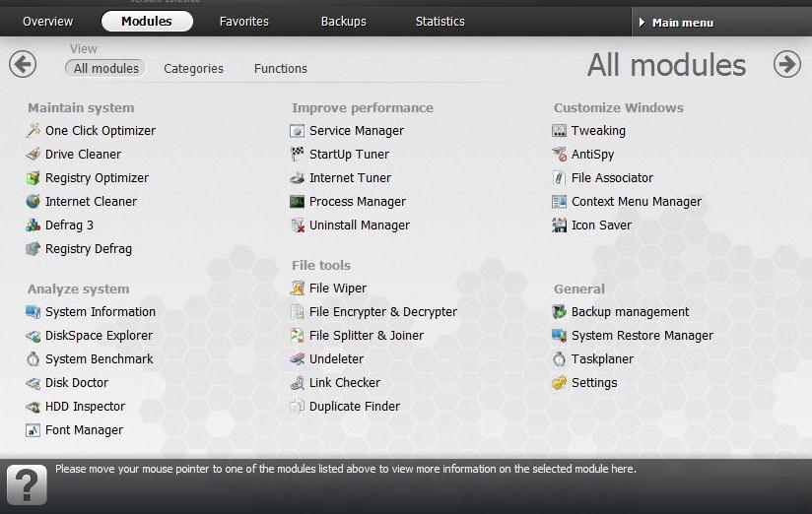Click the System Benchmark stopwatch icon
Image resolution: width=812 pixels, height=514 pixels.
point(34,359)
